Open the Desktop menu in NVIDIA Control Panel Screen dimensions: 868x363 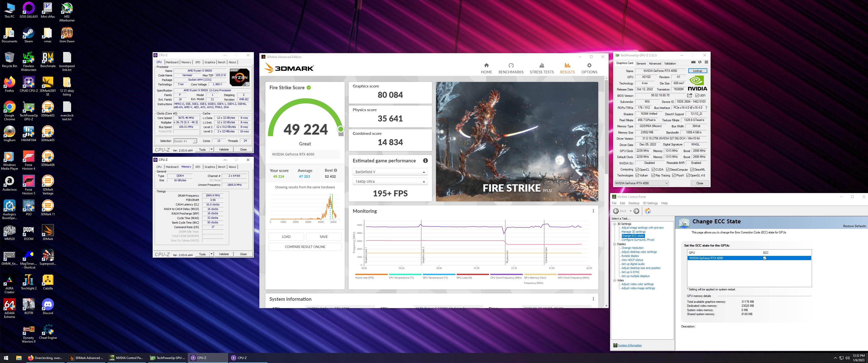pos(634,203)
